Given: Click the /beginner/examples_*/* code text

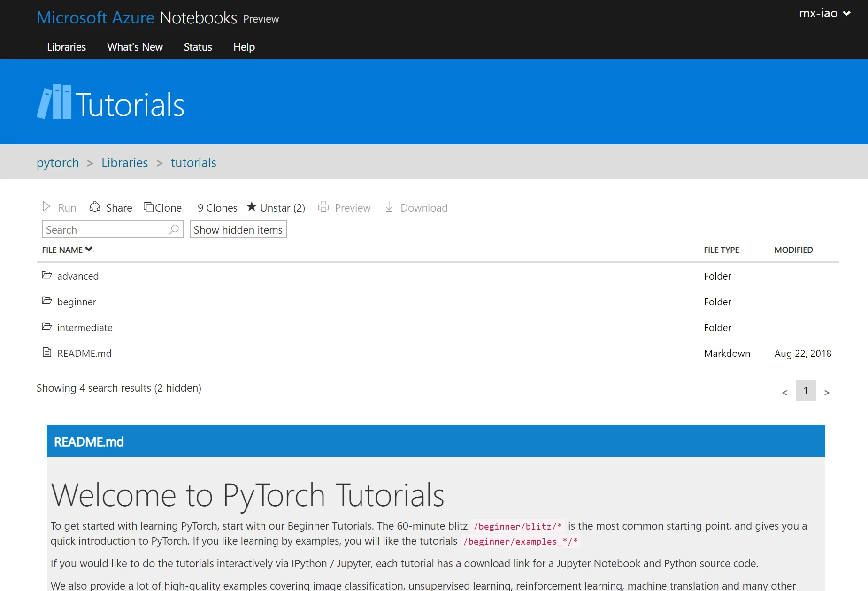Looking at the screenshot, I should click(520, 541).
